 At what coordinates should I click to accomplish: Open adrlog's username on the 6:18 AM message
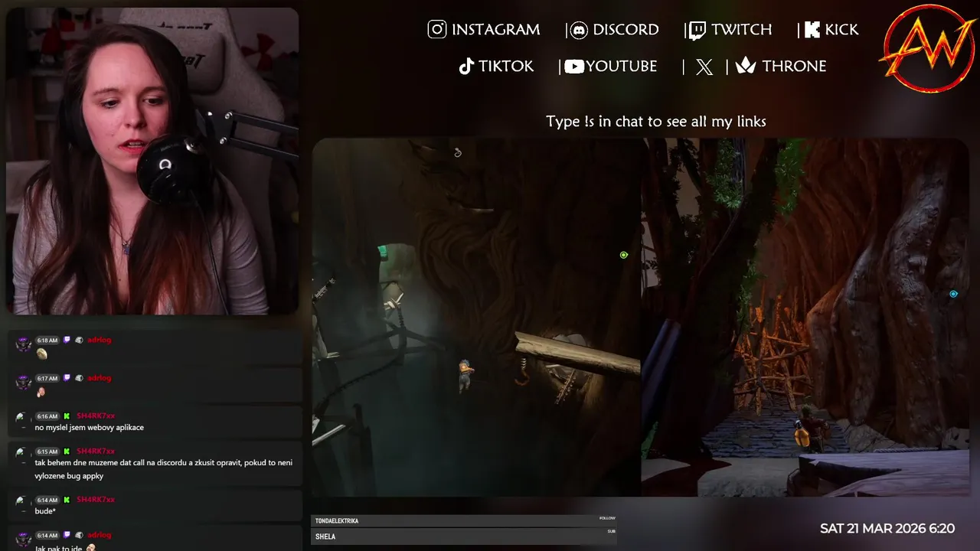click(100, 340)
